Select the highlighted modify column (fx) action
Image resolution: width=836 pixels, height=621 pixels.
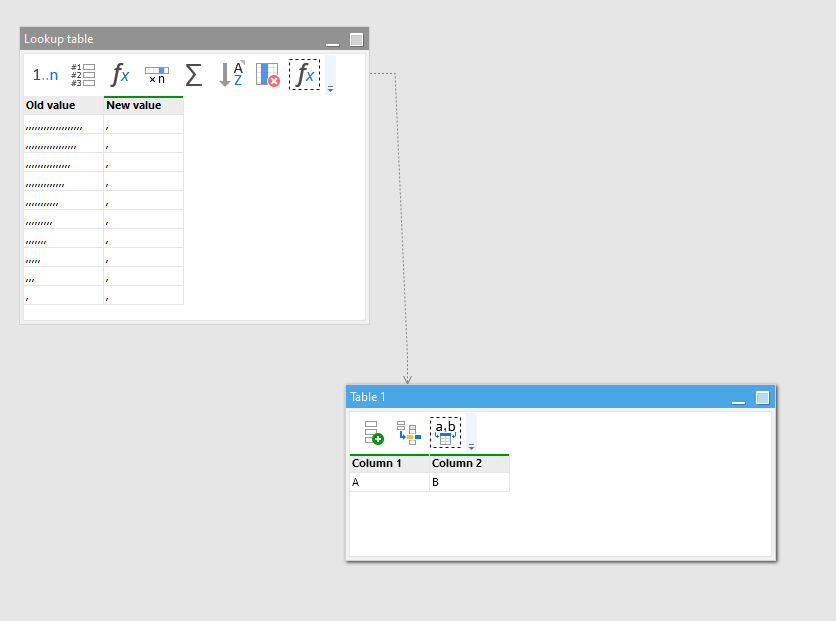click(x=303, y=74)
